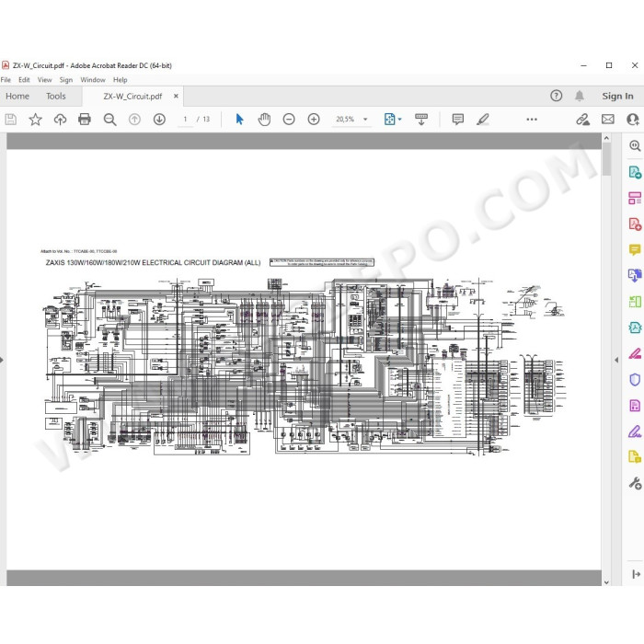Open the zoom level dropdown arrow
This screenshot has width=644, height=644.
365,120
